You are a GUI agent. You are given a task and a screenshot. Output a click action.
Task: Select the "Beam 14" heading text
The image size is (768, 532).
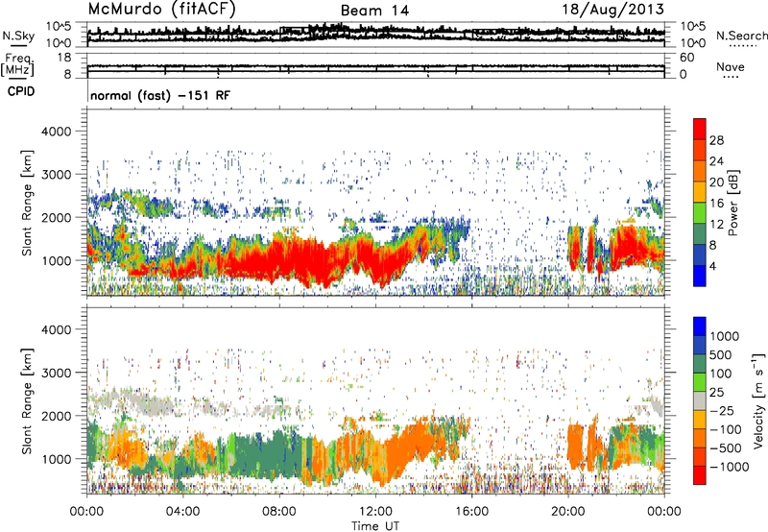[374, 11]
